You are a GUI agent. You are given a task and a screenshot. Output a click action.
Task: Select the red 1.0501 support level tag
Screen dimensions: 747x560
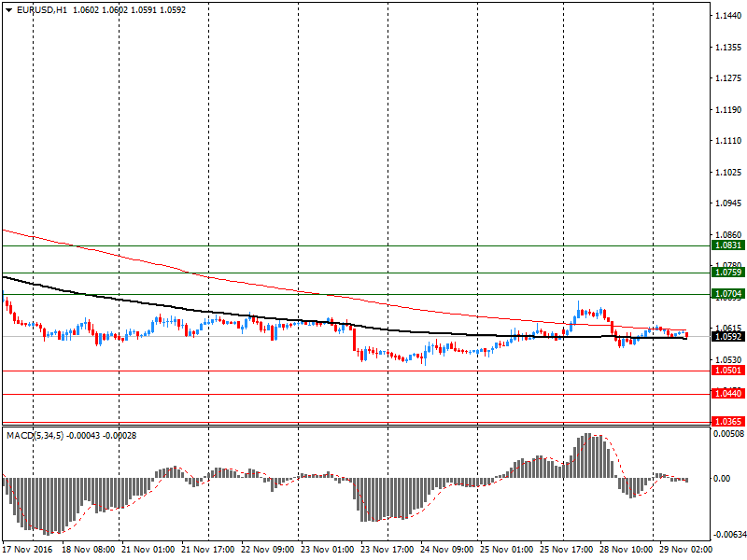coord(727,371)
